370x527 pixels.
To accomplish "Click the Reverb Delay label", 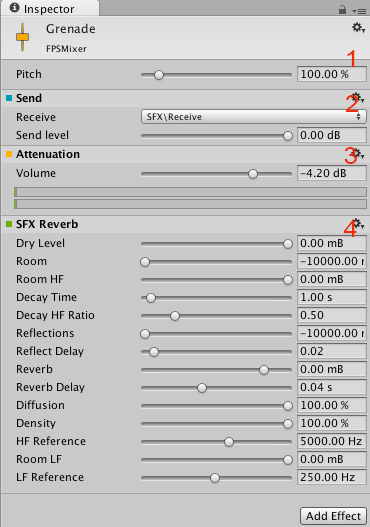I will click(50, 387).
